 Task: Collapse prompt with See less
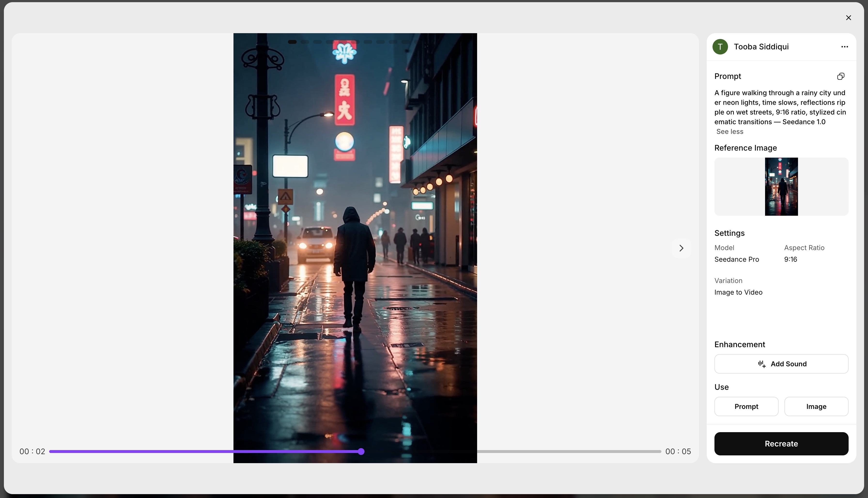pyautogui.click(x=729, y=132)
